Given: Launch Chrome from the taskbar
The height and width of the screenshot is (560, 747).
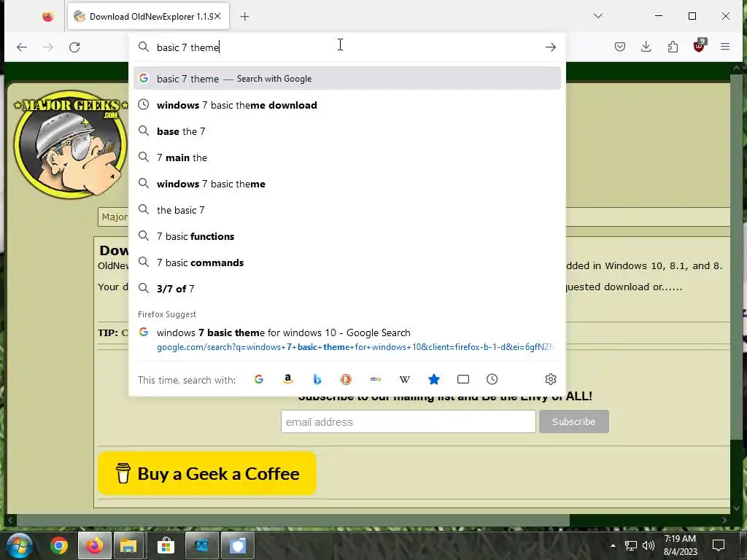Looking at the screenshot, I should (x=59, y=545).
